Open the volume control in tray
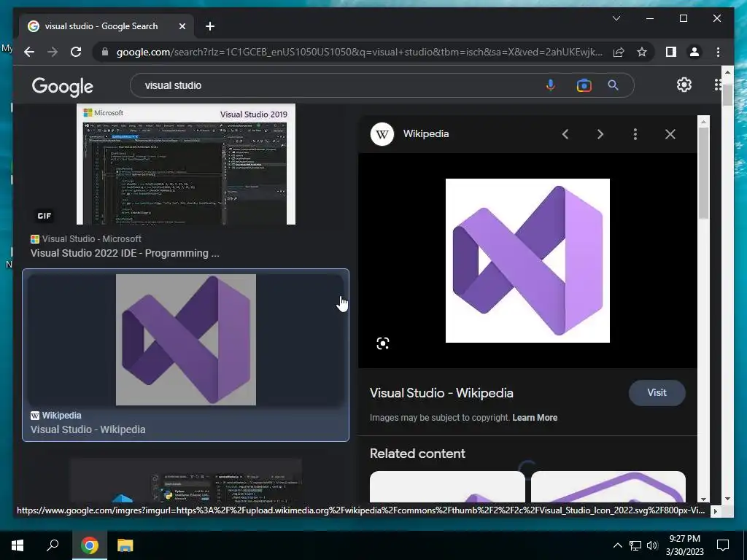The width and height of the screenshot is (747, 560). click(652, 545)
